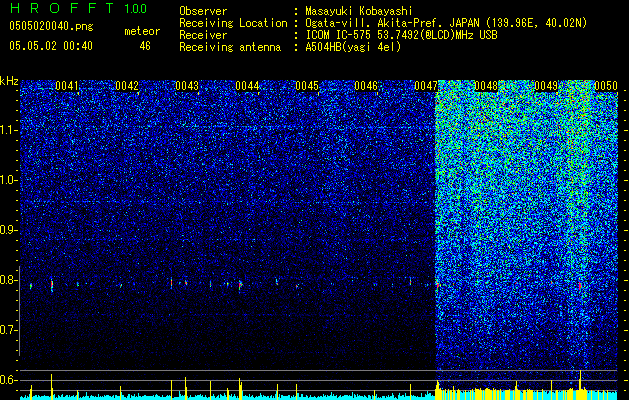Image resolution: width=629 pixels, height=400 pixels.
Task: Click the 0041 time marker
Action: [67, 86]
